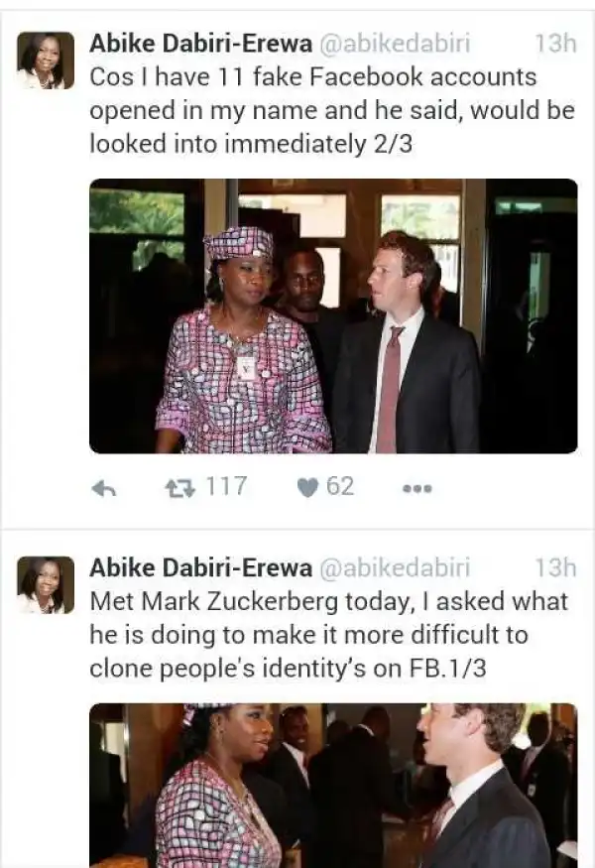Click the 13h timestamp on first tweet
Viewport: 595px width, 868px height.
(x=554, y=43)
